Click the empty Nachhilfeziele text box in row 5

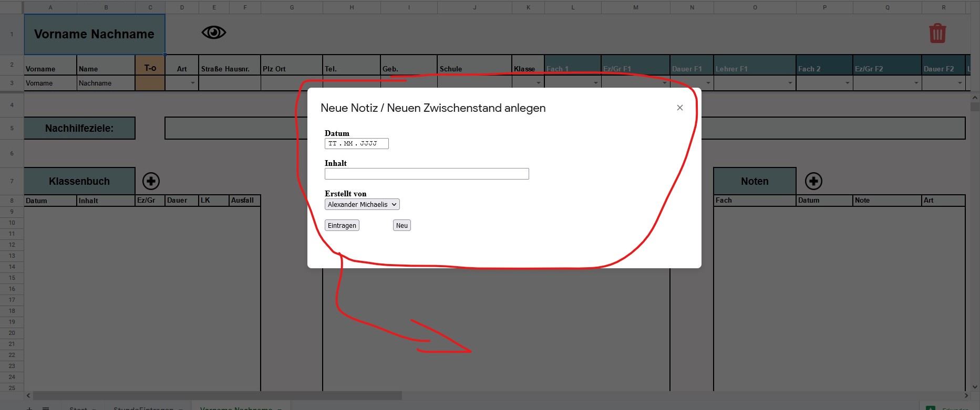coord(565,128)
